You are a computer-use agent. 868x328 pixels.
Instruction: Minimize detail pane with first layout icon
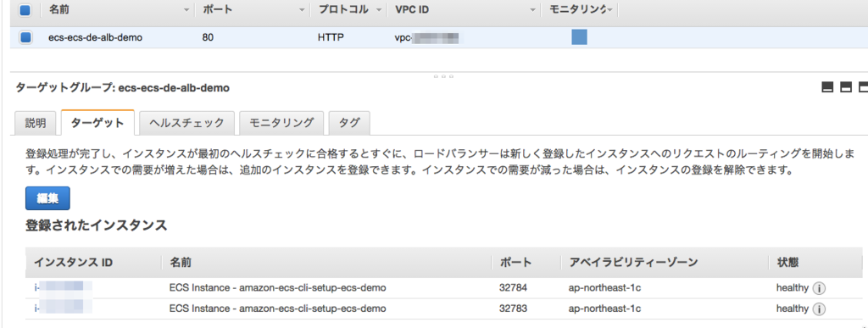coord(827,87)
